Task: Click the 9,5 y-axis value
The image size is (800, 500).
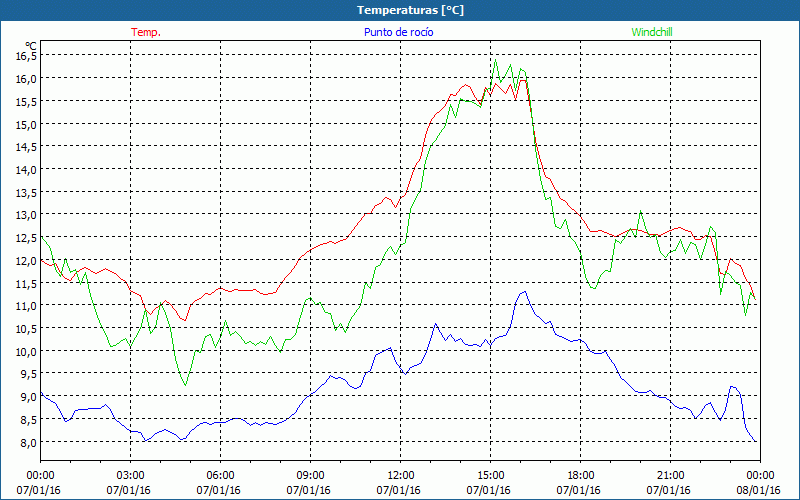Action: (x=29, y=374)
